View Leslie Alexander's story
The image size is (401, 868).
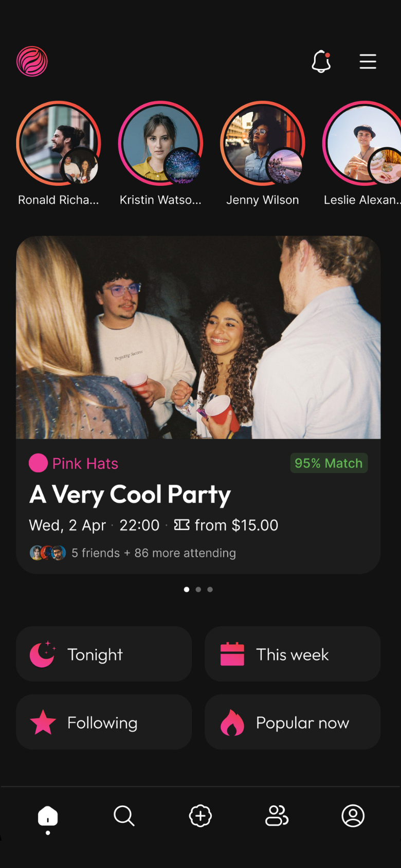pos(362,143)
